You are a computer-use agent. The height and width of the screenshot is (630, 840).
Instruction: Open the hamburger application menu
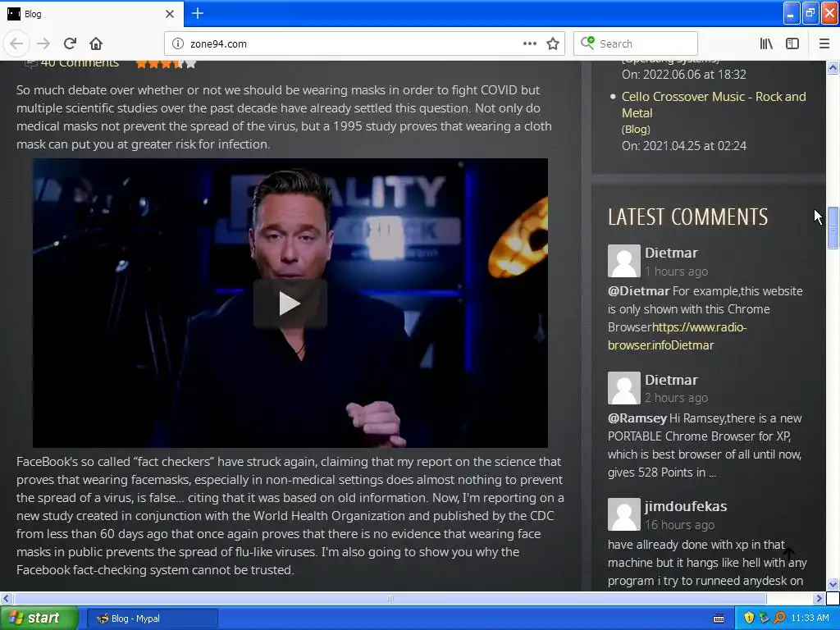tap(824, 43)
